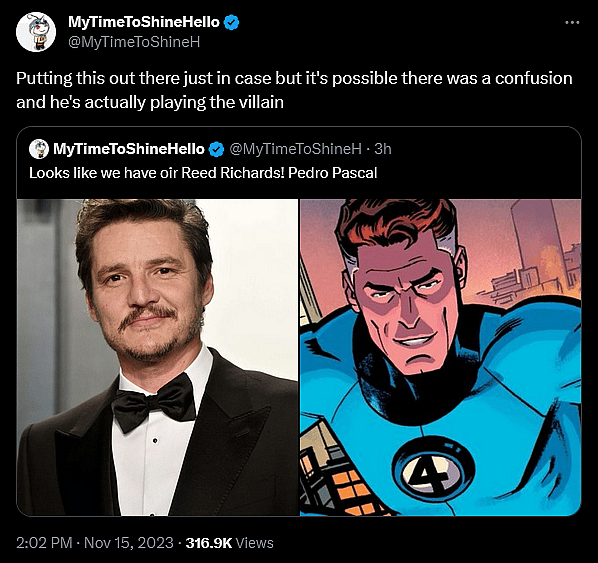The image size is (598, 563).
Task: Open the comic Fantastic Four illustration on the right
Action: (440, 357)
